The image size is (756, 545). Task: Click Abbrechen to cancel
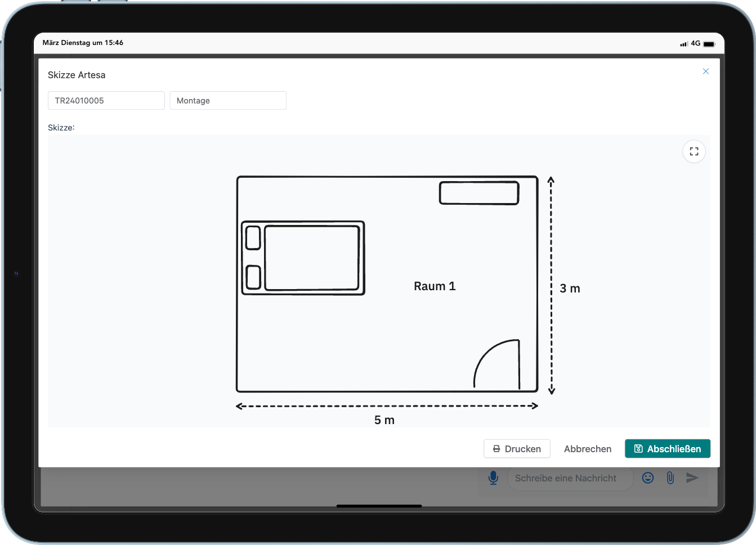[x=588, y=449]
